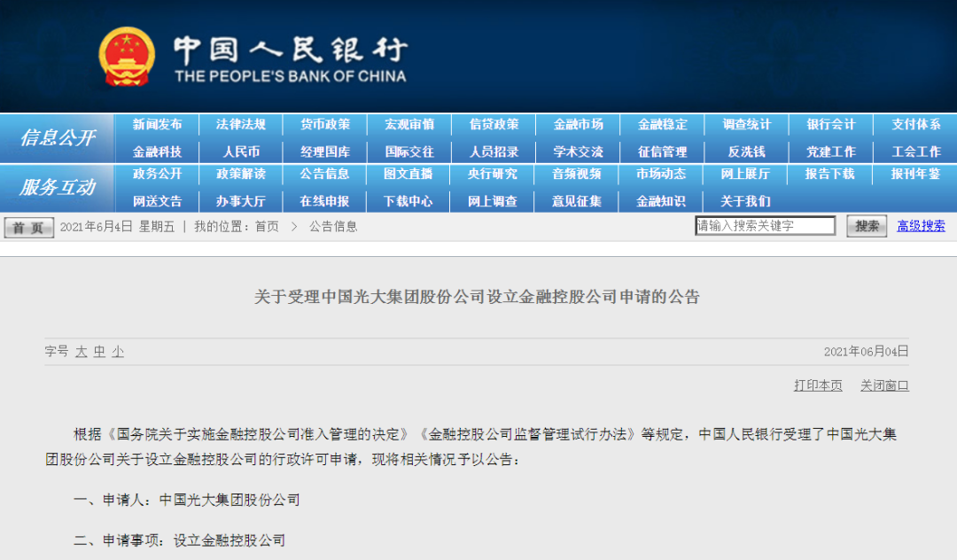Select 意见征集 menu item
957x560 pixels.
point(577,201)
